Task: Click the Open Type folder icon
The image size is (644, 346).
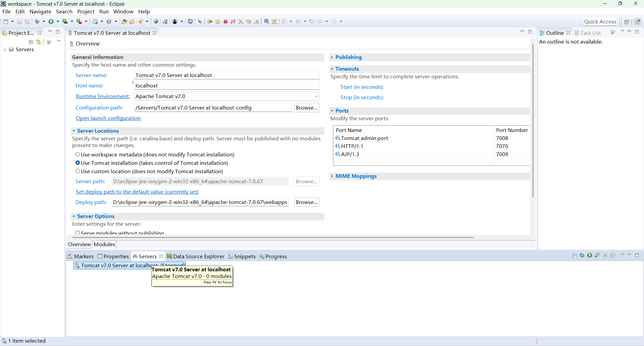Action: coord(124,21)
